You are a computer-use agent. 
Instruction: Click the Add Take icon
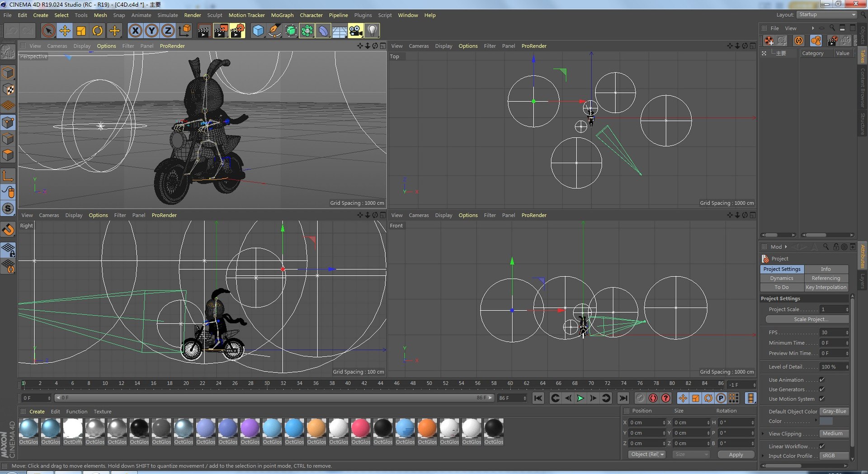(x=769, y=41)
